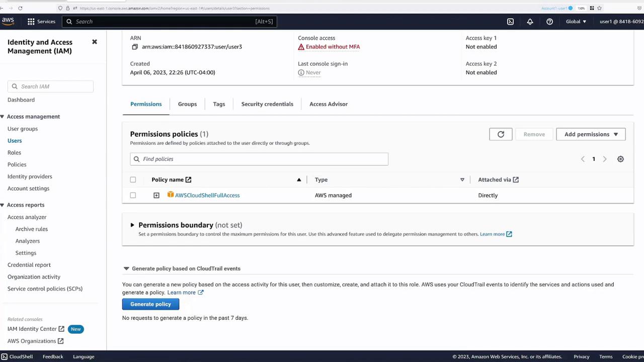
Task: Collapse the Access management section
Action: click(x=3, y=117)
